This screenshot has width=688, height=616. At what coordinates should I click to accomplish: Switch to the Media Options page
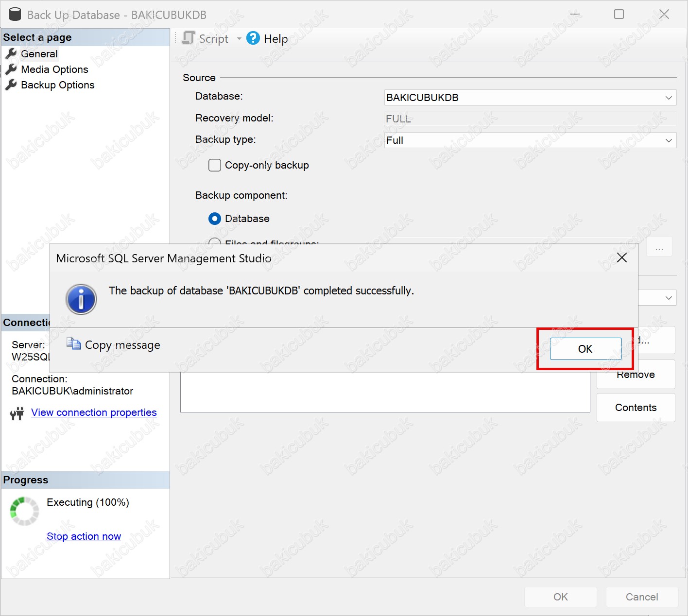tap(54, 69)
